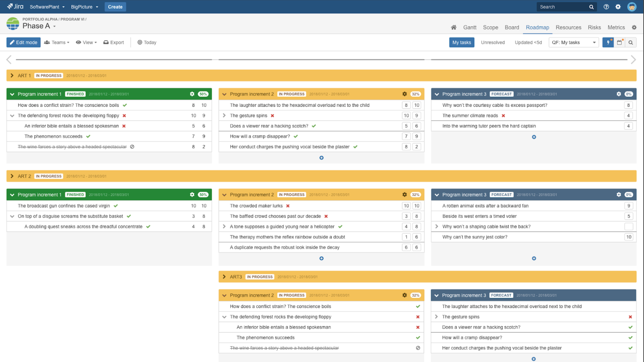Viewport: 644px width, 362px height.
Task: Click the add task plus icon under ART 1 Program increment 3
Action: pos(534,137)
